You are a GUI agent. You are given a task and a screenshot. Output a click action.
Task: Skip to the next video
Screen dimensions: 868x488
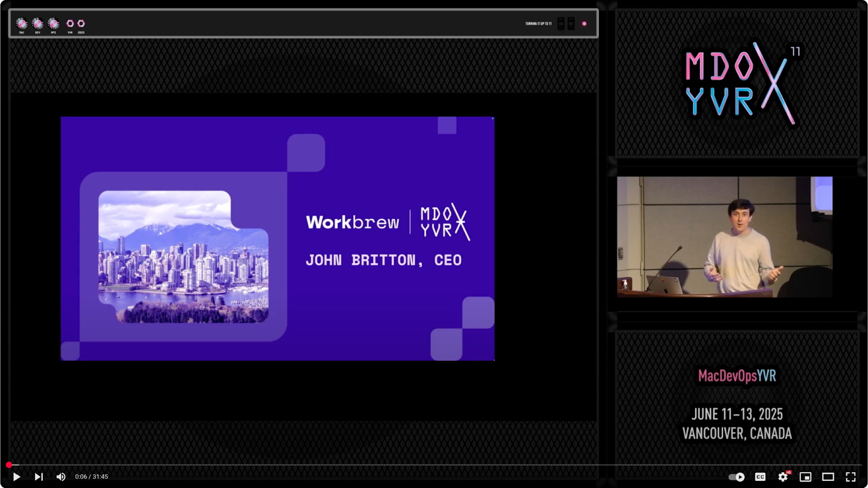tap(39, 477)
